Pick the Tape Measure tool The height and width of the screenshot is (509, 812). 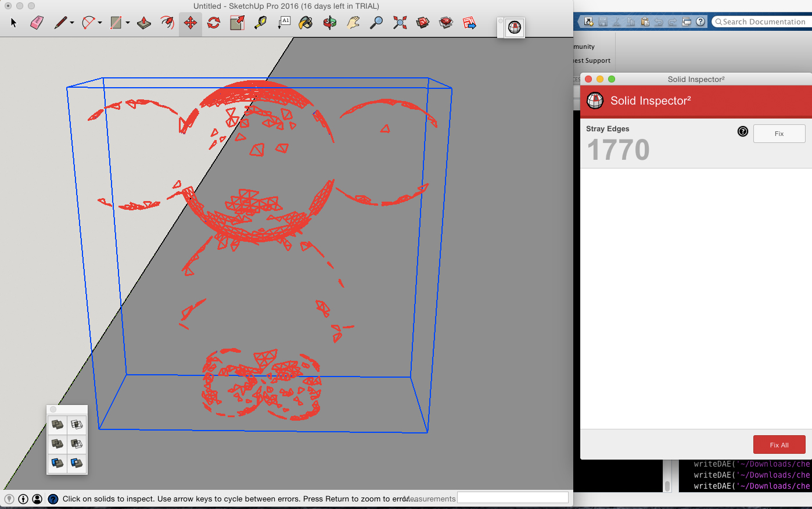click(x=260, y=23)
